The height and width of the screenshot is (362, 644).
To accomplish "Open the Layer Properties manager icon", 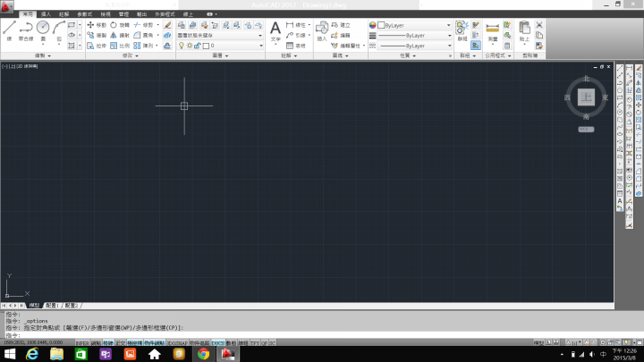I will (x=181, y=25).
